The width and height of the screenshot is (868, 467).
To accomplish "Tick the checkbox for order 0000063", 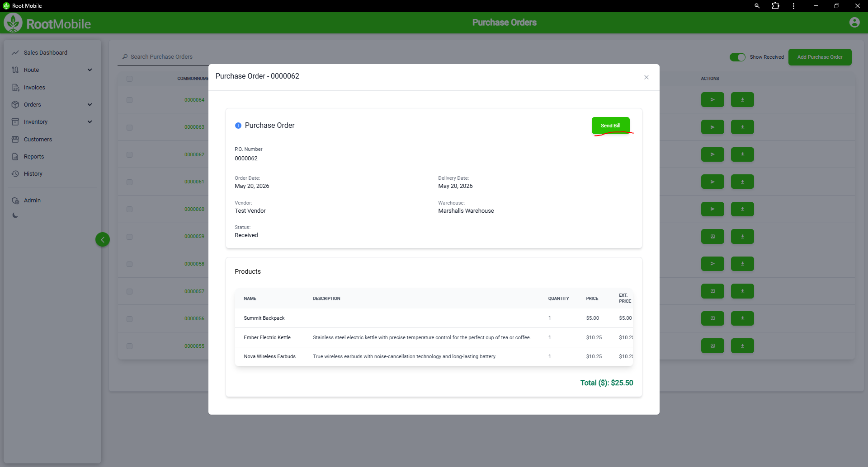I will coord(130,127).
